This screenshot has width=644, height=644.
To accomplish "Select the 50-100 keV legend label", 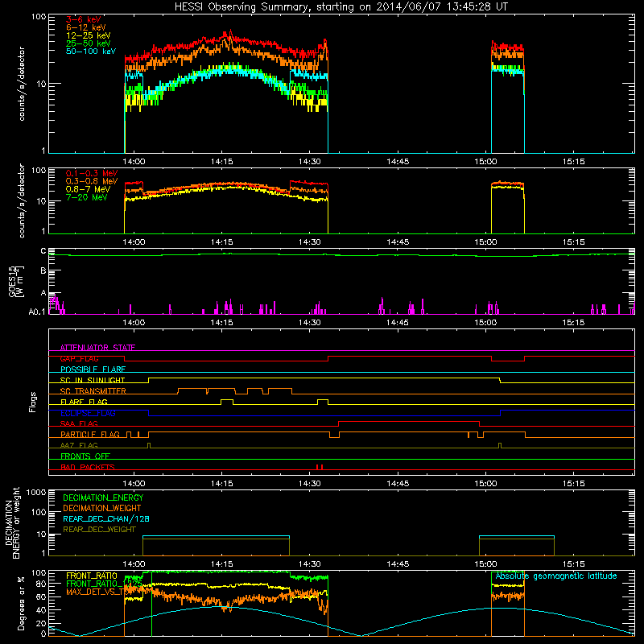I will pos(91,52).
